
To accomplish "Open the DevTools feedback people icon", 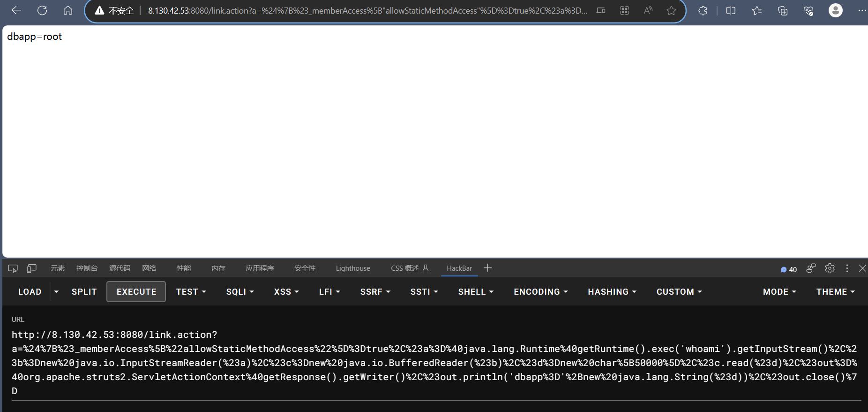I will 811,268.
